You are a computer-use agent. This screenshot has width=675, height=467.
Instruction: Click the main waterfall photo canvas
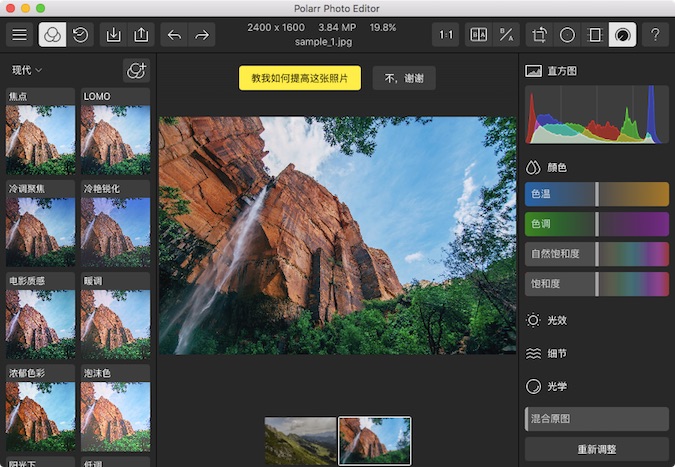tap(338, 235)
